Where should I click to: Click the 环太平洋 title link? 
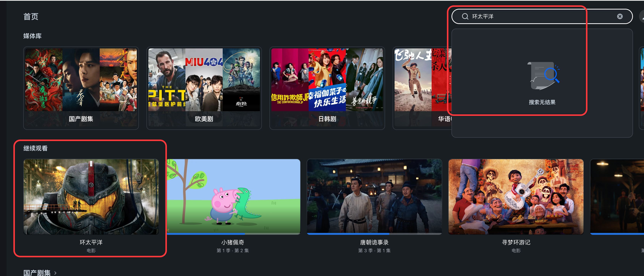[91, 242]
